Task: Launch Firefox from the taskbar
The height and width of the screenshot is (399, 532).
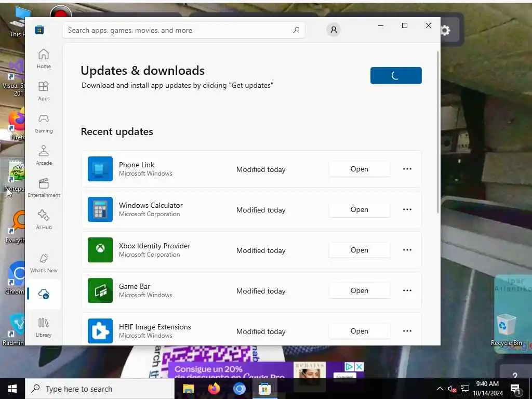Action: tap(214, 389)
